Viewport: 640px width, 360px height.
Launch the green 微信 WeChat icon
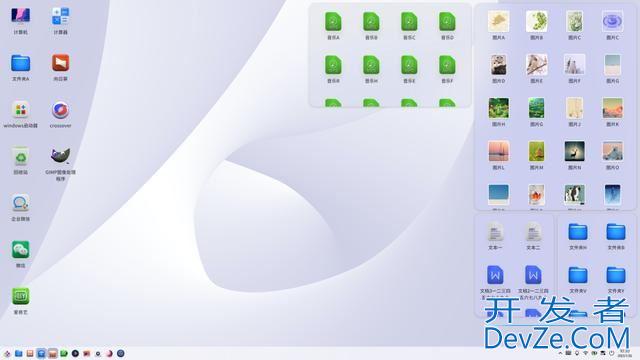(20, 250)
